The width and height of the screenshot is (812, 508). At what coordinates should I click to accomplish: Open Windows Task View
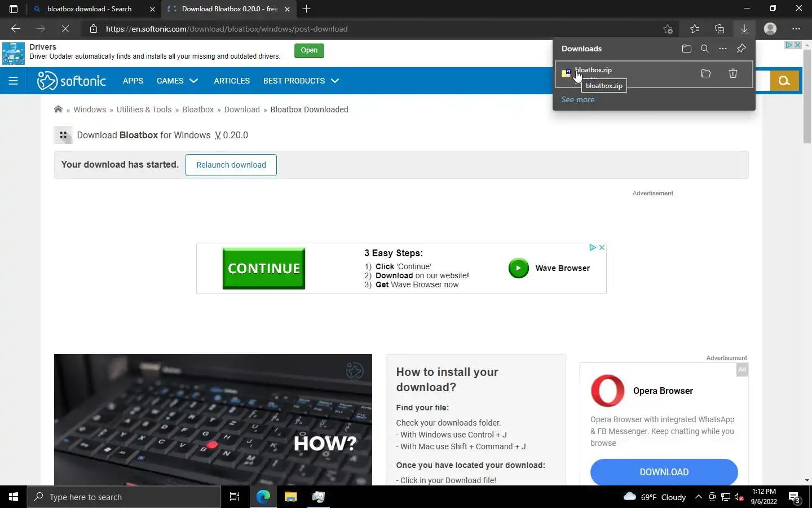tap(235, 497)
